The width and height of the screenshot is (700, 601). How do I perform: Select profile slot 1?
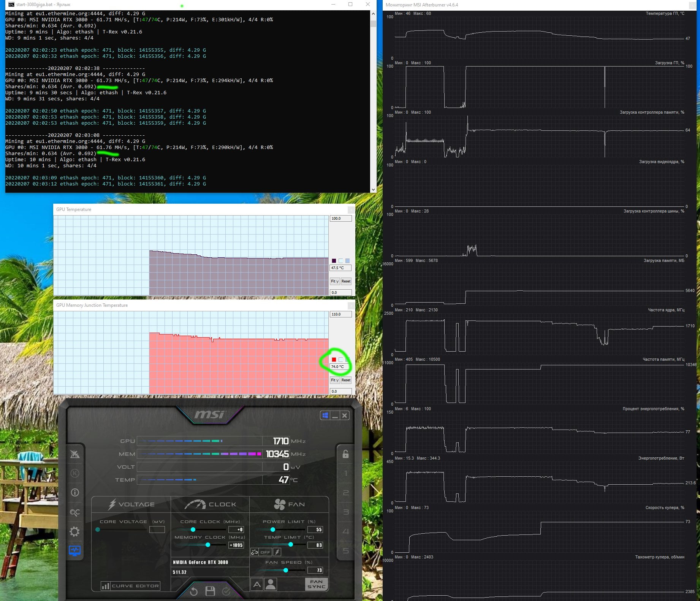(346, 473)
